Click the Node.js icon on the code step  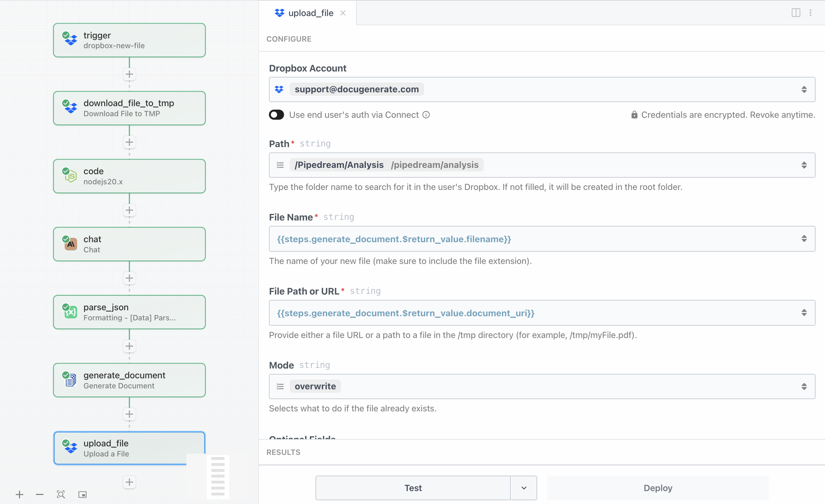70,176
